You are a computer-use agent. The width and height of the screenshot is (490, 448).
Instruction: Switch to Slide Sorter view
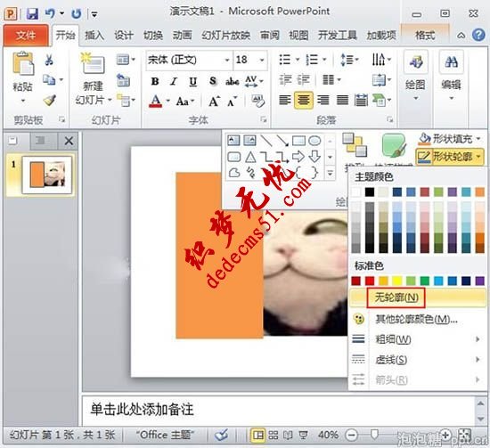click(x=274, y=435)
